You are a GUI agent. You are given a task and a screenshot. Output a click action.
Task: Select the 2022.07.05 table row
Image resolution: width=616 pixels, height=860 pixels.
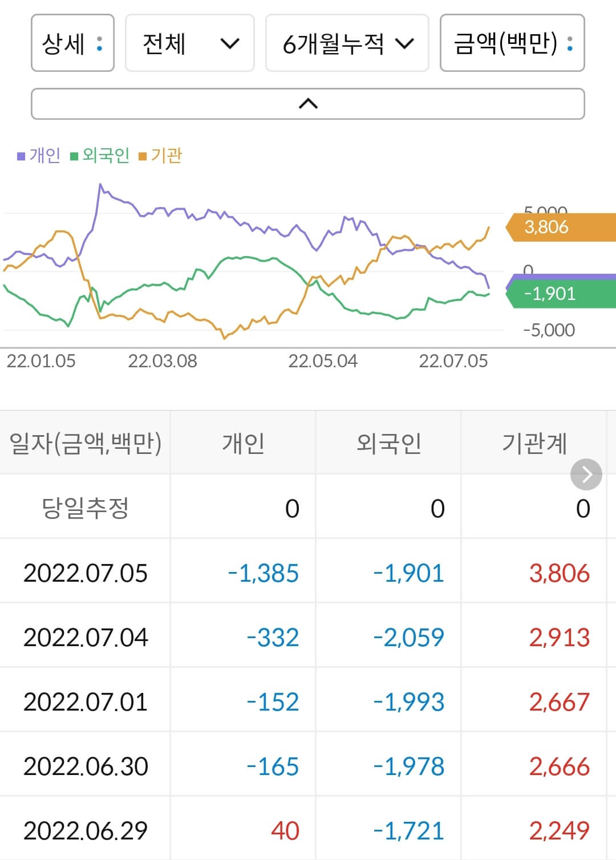click(308, 573)
